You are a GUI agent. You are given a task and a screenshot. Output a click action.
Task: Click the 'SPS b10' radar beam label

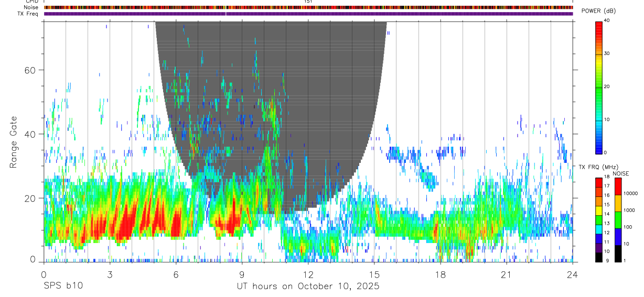click(x=63, y=286)
